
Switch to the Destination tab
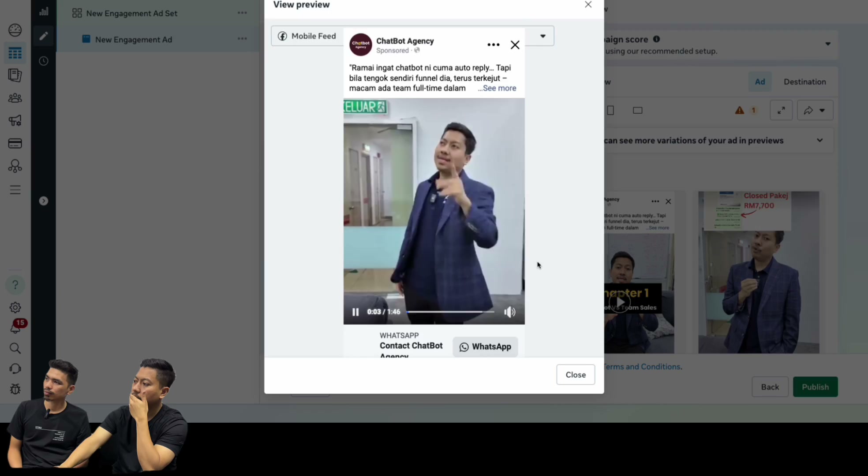(x=804, y=82)
